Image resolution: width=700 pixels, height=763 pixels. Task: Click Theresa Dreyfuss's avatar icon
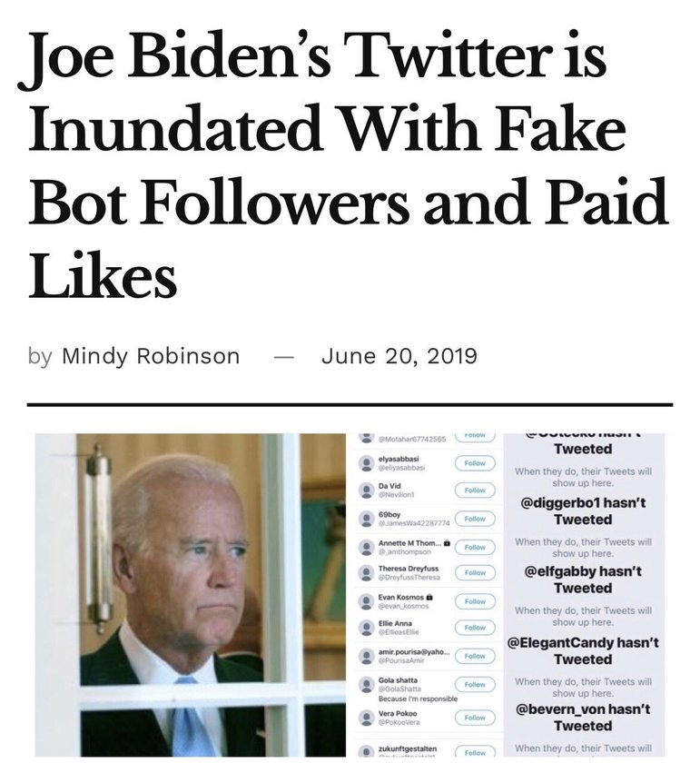pos(366,573)
